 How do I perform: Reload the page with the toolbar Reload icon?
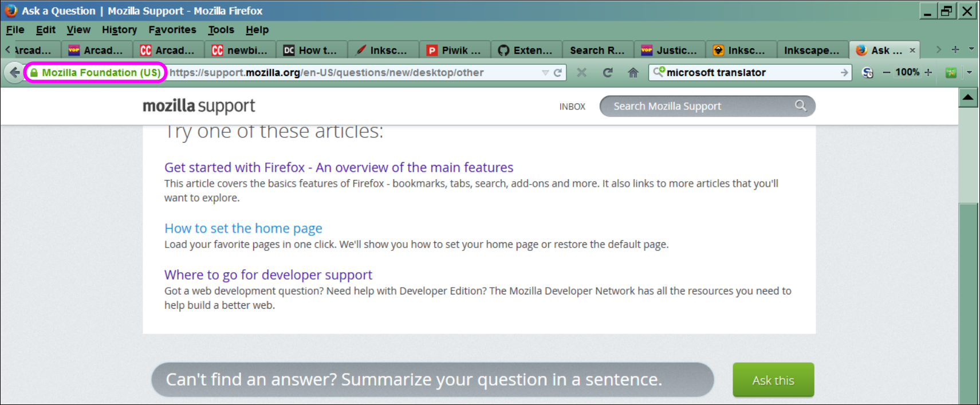(x=608, y=72)
